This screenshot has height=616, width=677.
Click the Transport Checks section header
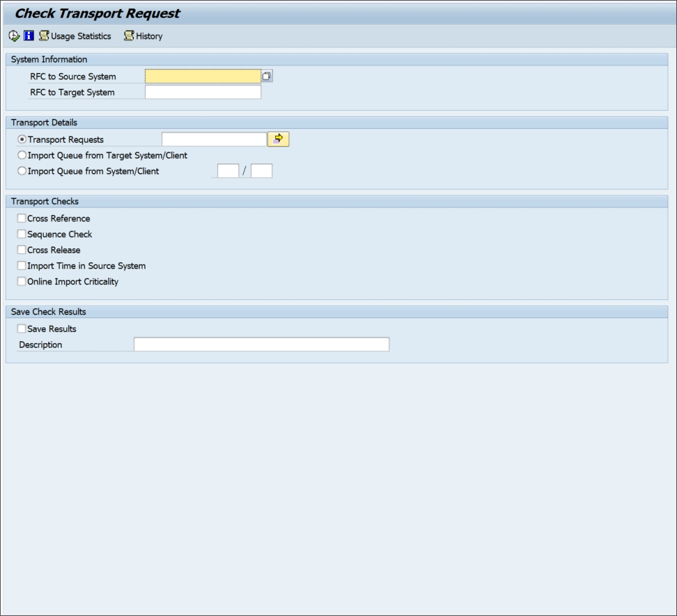(337, 201)
